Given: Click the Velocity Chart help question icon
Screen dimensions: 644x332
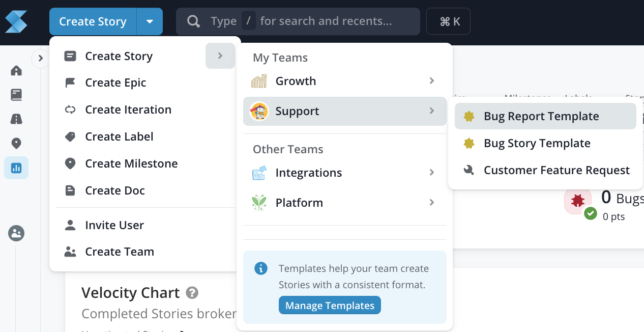Looking at the screenshot, I should click(192, 293).
